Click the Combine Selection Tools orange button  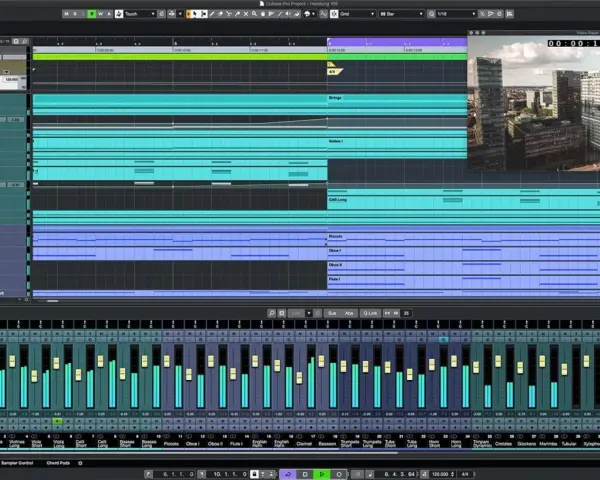188,14
